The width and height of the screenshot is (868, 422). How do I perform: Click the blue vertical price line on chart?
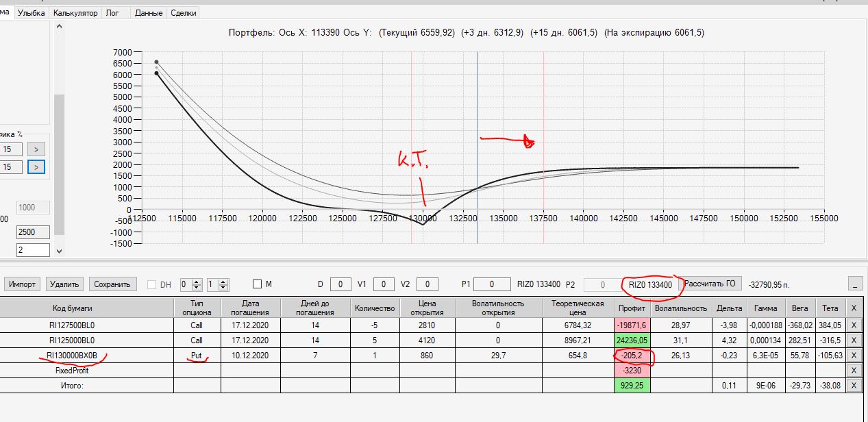coord(478,147)
